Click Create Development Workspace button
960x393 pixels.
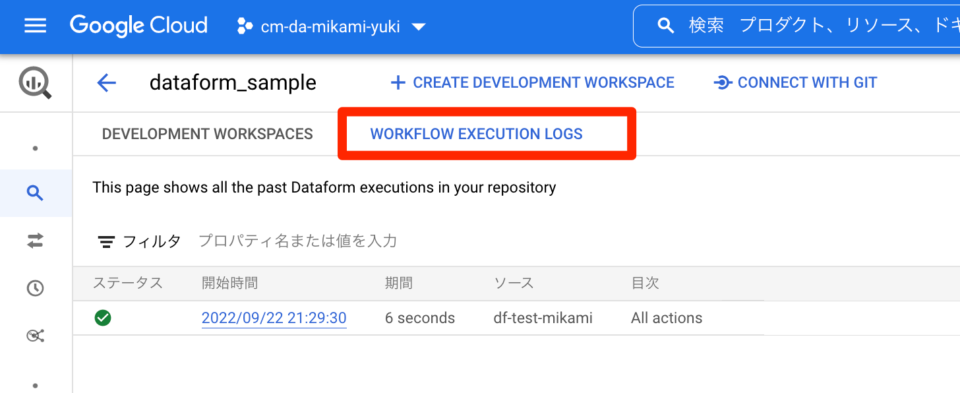(x=532, y=83)
